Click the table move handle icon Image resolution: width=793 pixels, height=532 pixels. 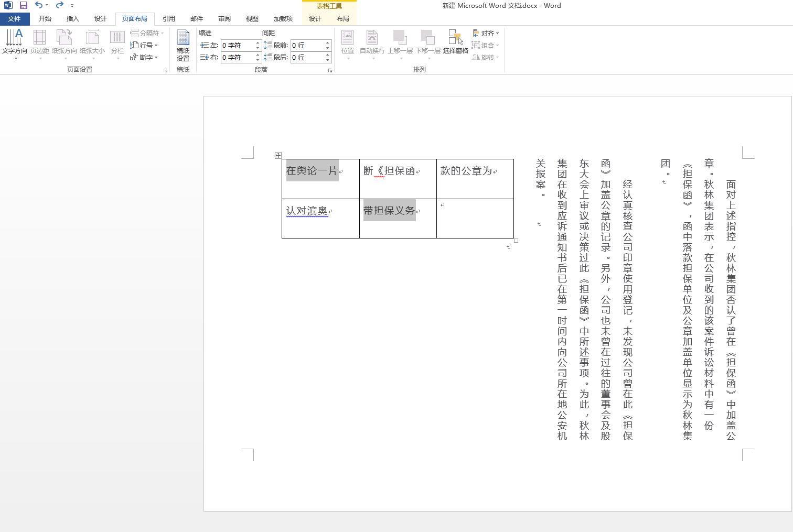278,155
